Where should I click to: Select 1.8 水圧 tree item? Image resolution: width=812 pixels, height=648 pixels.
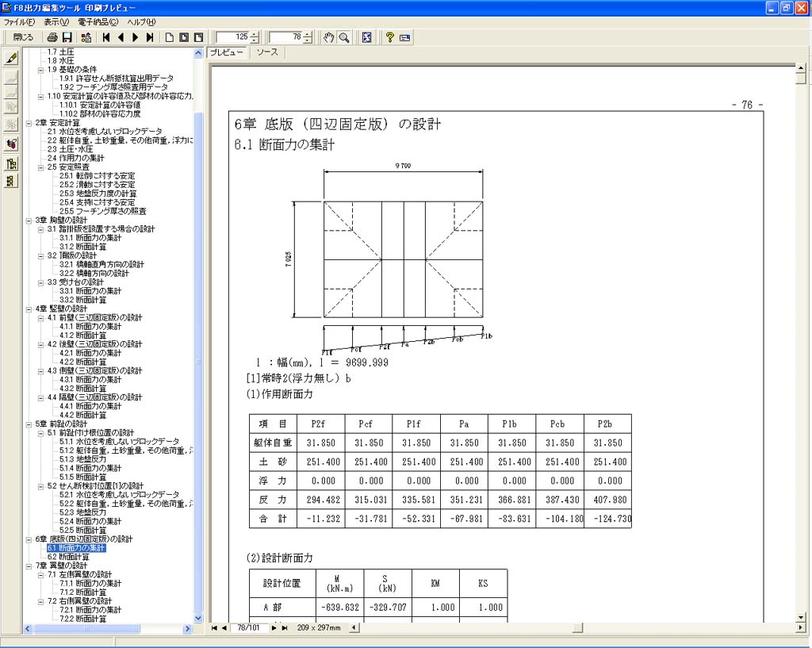tap(60, 60)
